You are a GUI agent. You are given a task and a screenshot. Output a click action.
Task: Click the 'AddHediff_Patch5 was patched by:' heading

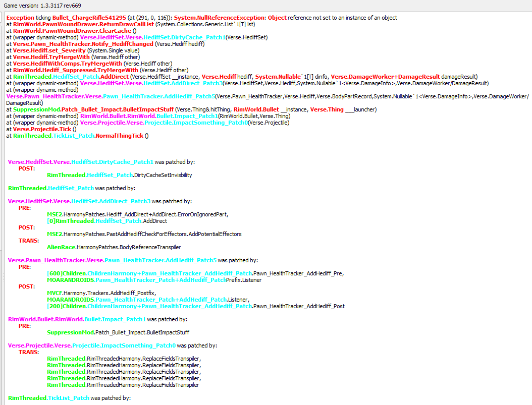point(133,260)
